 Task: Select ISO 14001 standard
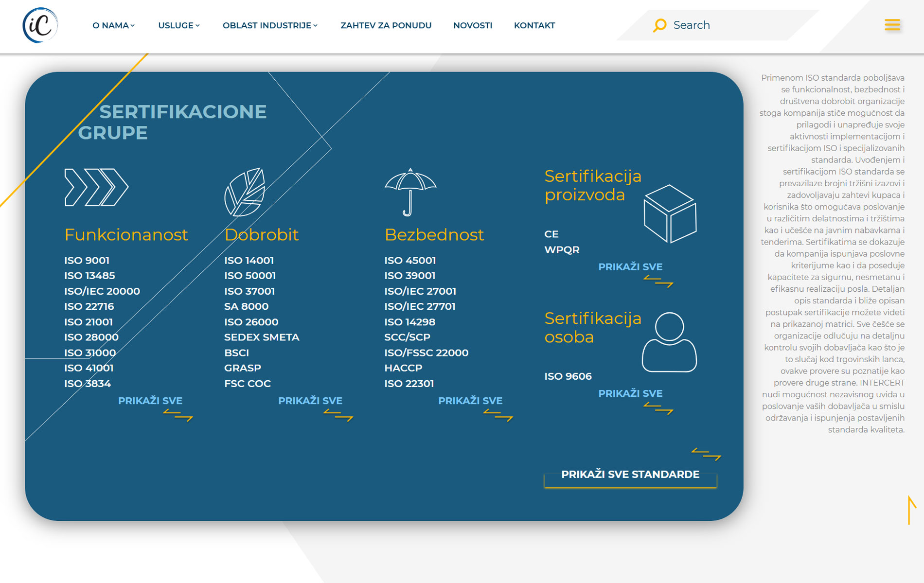[249, 260]
